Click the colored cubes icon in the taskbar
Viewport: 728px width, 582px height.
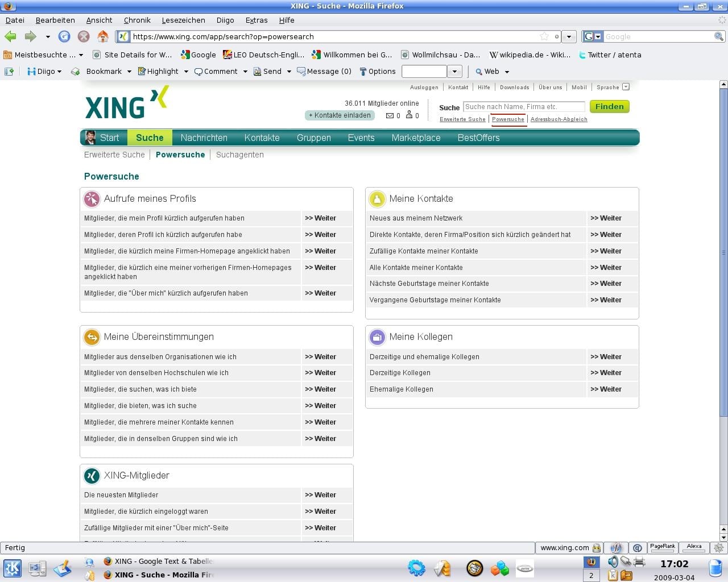[499, 568]
